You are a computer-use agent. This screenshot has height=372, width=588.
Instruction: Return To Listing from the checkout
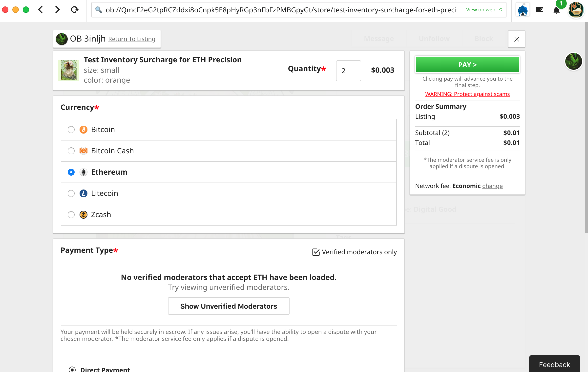click(132, 39)
